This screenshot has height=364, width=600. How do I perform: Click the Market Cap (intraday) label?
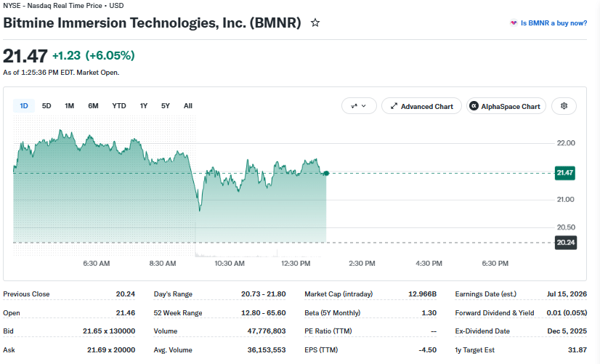click(338, 294)
